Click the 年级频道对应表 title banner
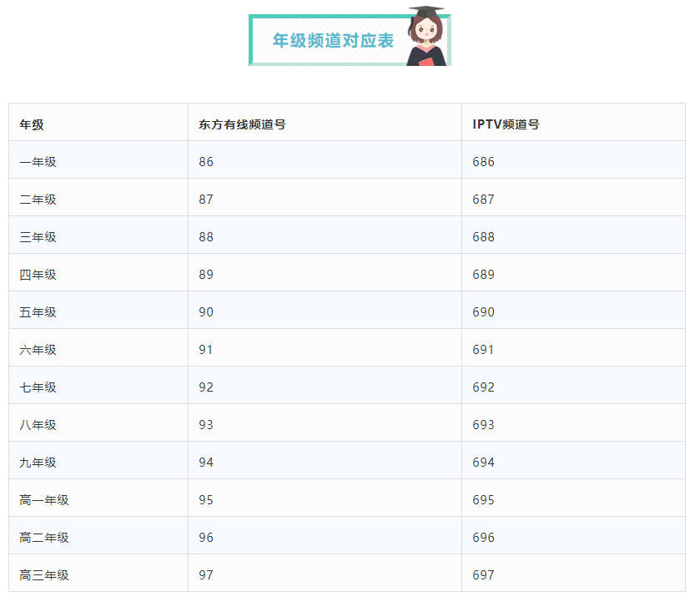The height and width of the screenshot is (607, 700). click(x=350, y=40)
